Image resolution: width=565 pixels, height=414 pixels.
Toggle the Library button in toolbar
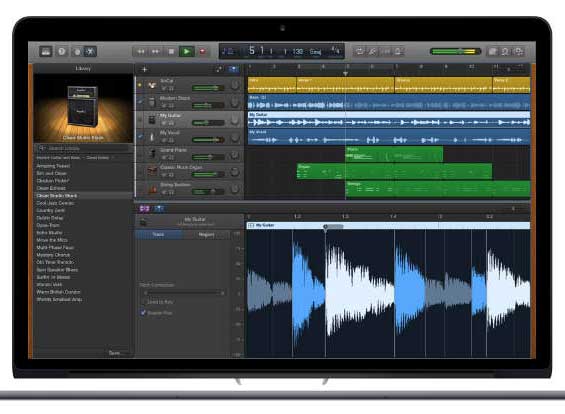pos(46,52)
